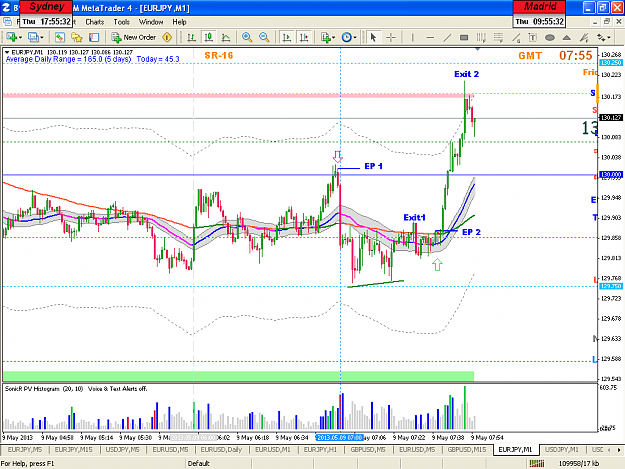Select the Ellipse drawing tool
The width and height of the screenshot is (625, 469).
click(x=550, y=37)
